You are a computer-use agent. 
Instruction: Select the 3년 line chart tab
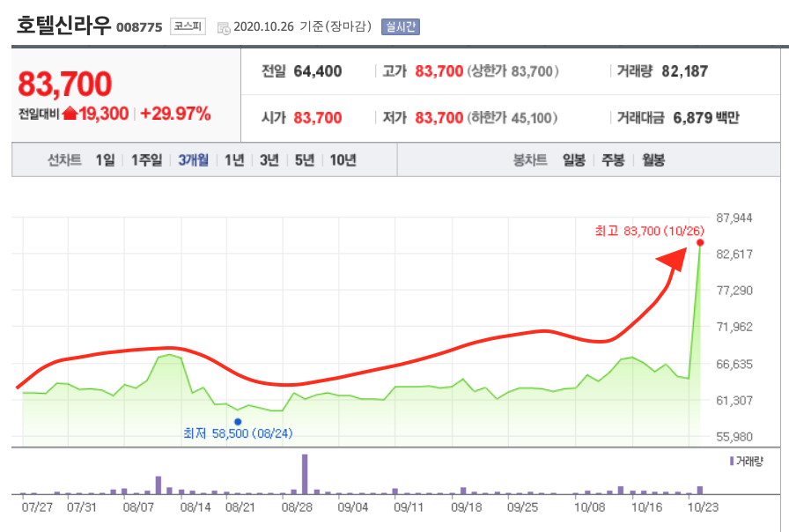(x=269, y=160)
